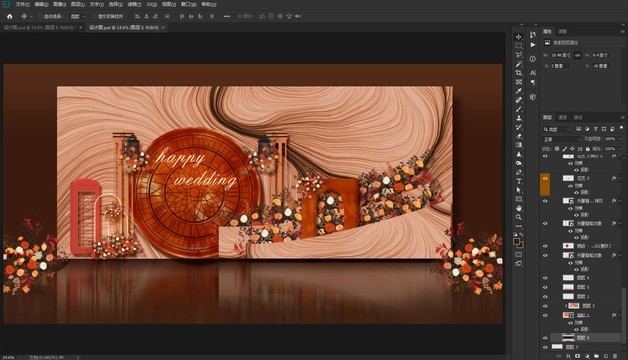Open the Layers panel menu
Screen dimensions: 628x360
pos(622,117)
